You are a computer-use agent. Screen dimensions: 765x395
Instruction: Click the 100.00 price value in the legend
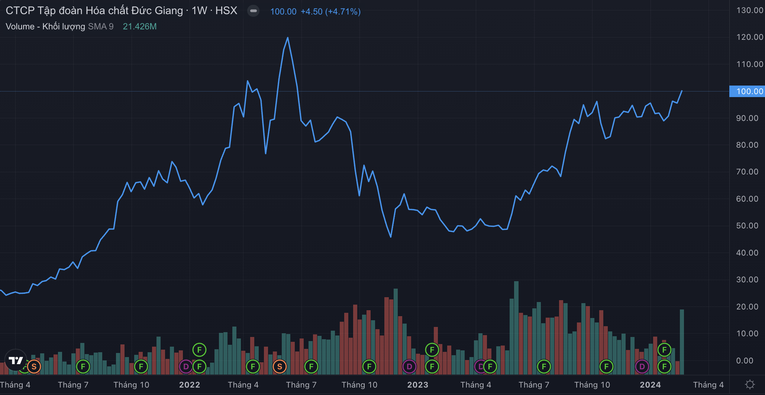coord(283,12)
